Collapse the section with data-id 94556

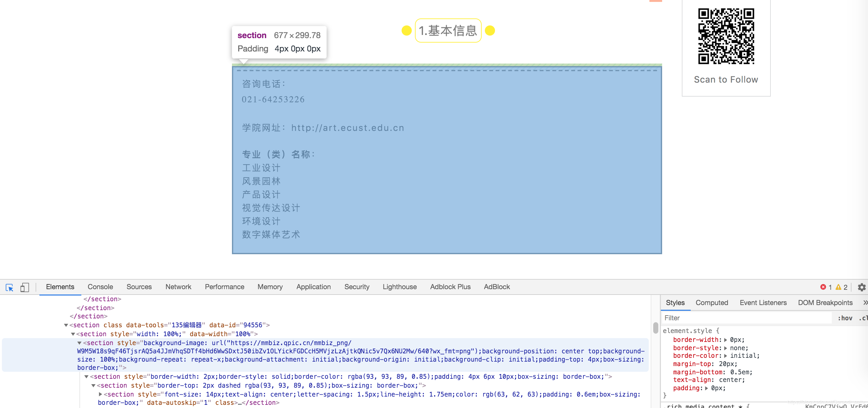coord(66,325)
